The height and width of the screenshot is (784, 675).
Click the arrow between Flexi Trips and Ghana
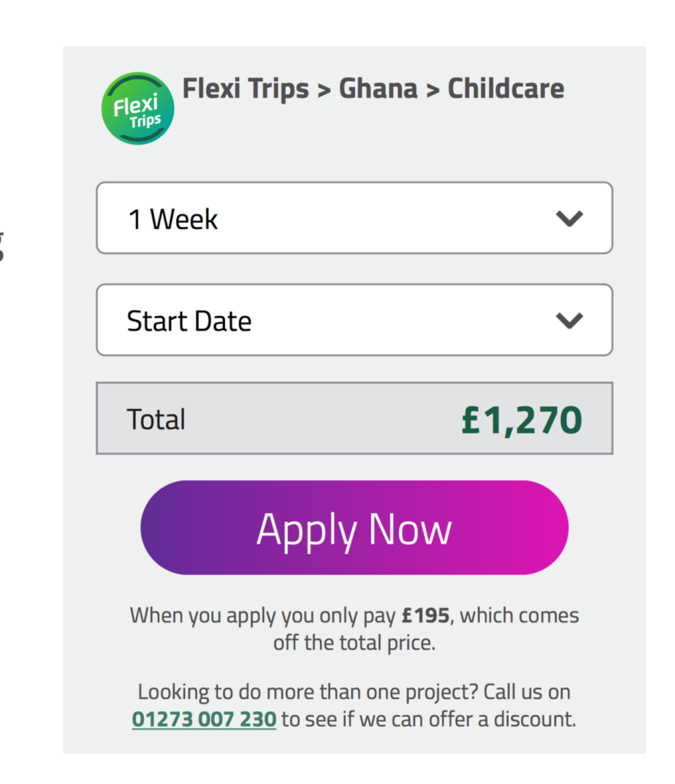324,90
